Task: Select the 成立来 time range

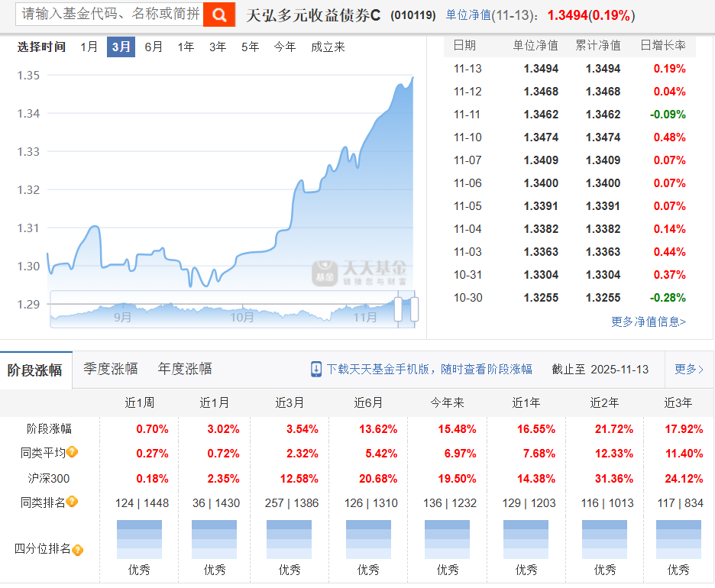Action: point(328,47)
